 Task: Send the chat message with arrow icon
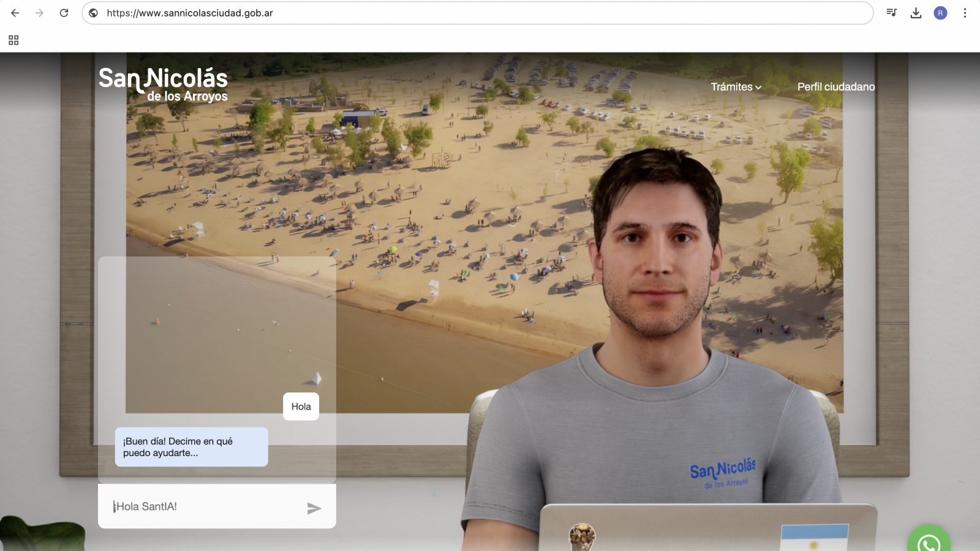click(314, 508)
